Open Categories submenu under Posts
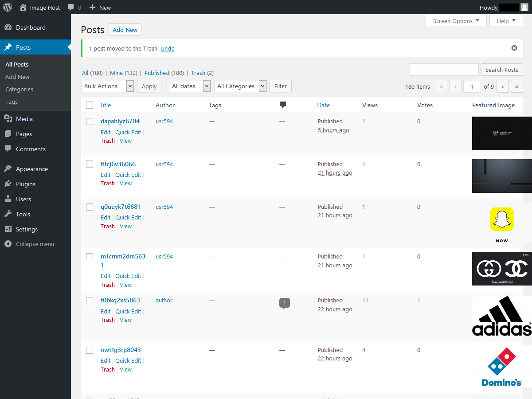The image size is (532, 399). 19,89
